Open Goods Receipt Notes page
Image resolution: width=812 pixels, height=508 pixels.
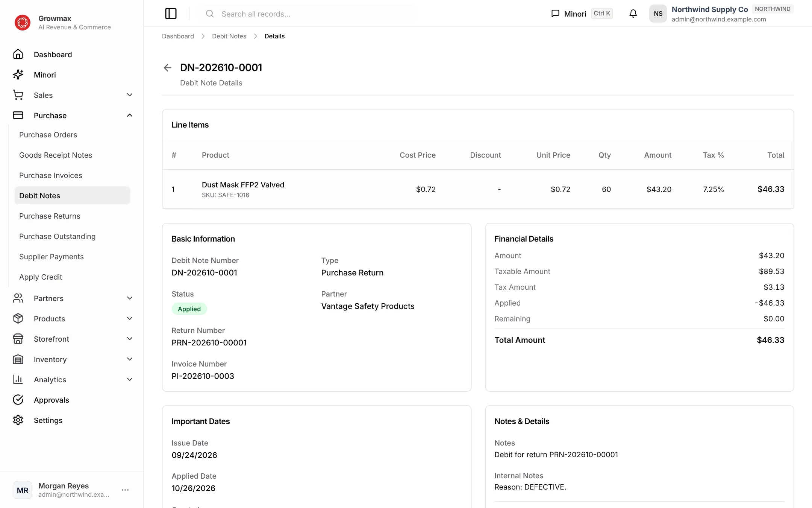pos(72,155)
